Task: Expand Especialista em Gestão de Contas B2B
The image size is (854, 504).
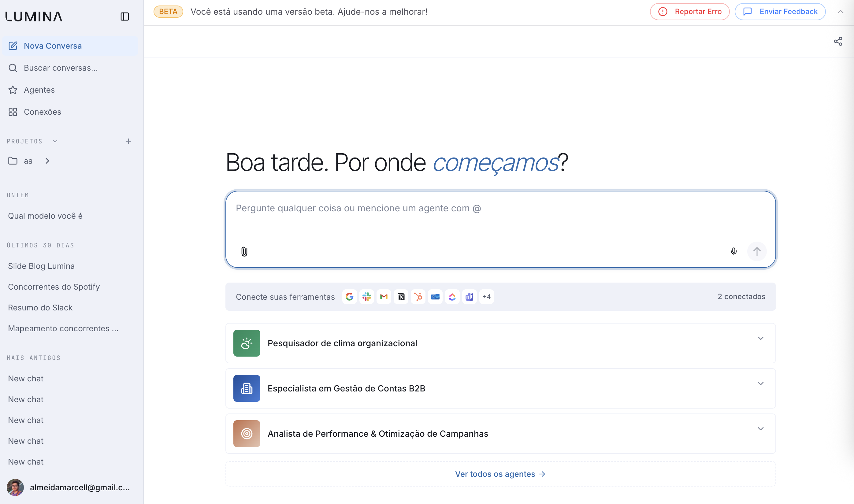Action: click(x=760, y=383)
